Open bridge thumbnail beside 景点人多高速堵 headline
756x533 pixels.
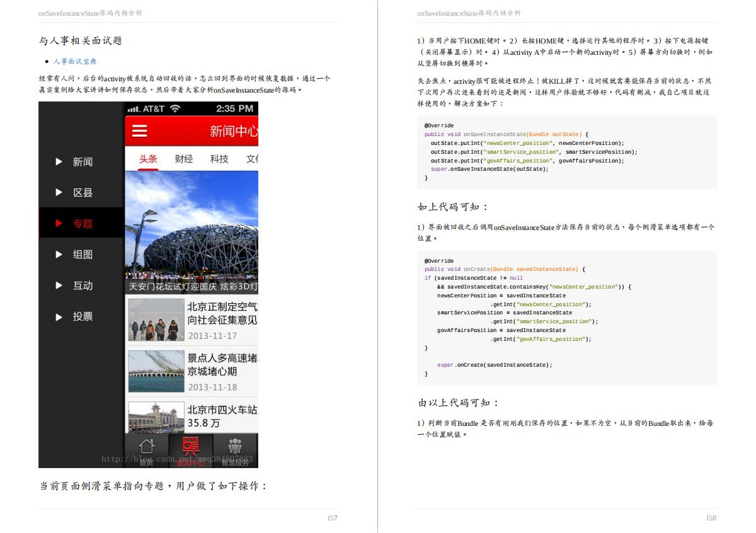[x=156, y=371]
